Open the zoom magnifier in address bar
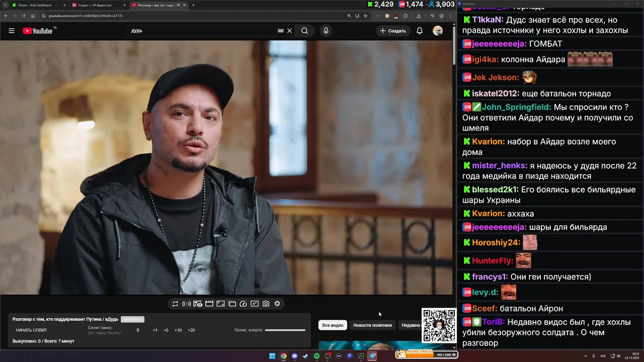The image size is (644, 362). click(349, 16)
